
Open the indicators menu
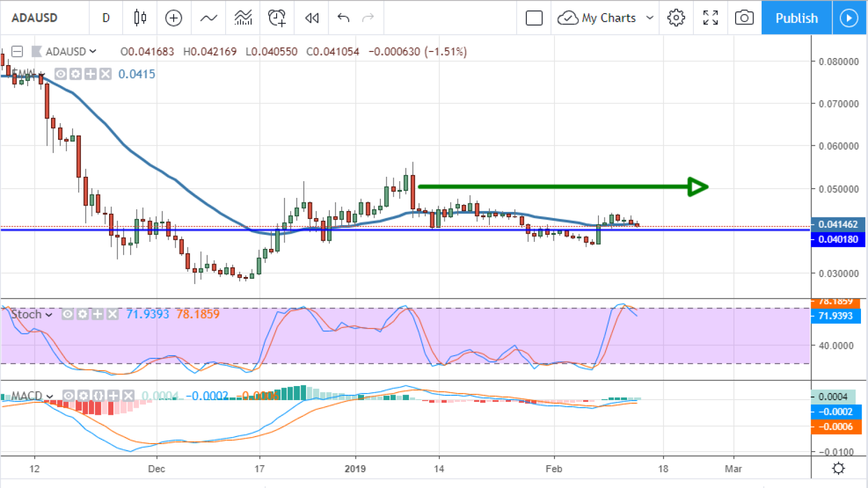click(208, 18)
